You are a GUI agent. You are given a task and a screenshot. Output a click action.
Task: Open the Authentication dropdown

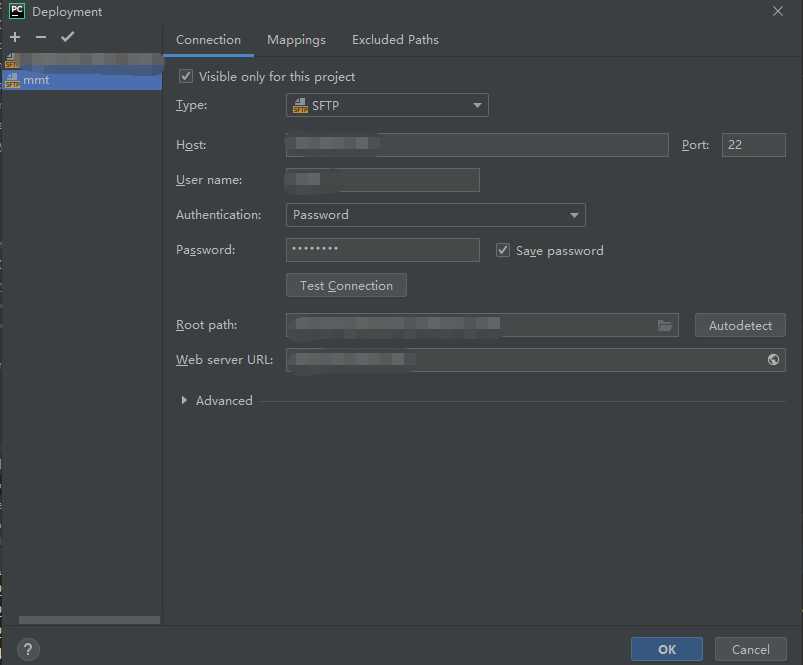(x=435, y=215)
